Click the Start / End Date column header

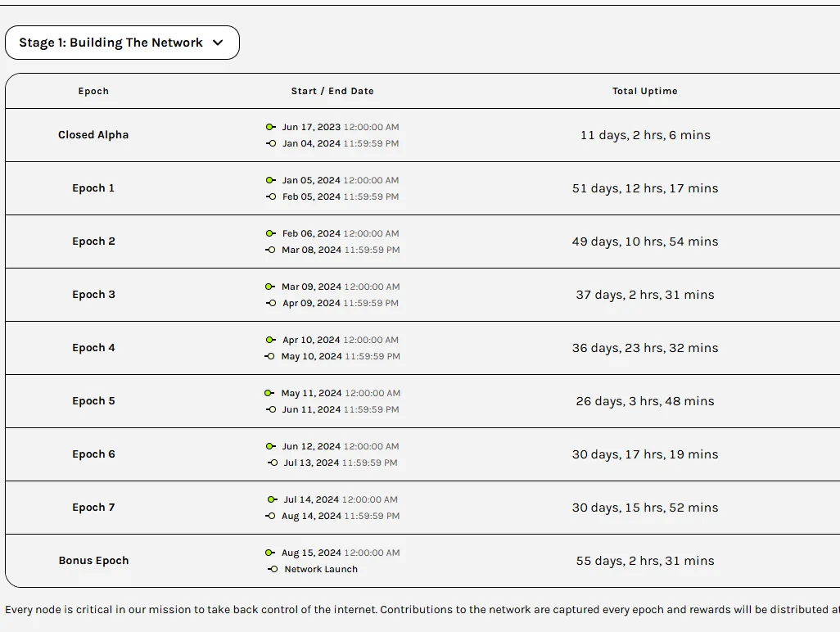click(x=332, y=91)
